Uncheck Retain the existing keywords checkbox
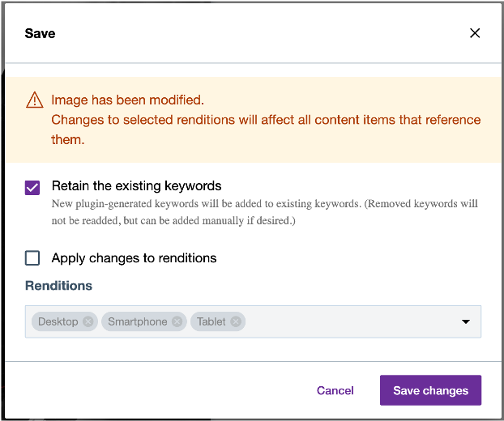The width and height of the screenshot is (504, 421). 32,188
